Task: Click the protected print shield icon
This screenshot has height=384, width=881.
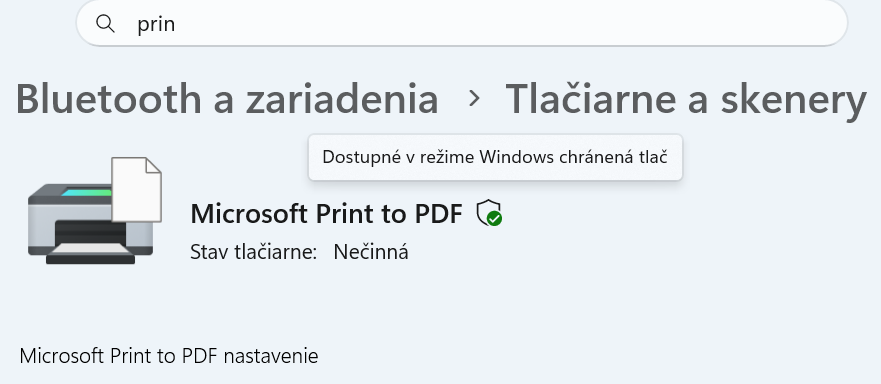Action: coord(489,213)
